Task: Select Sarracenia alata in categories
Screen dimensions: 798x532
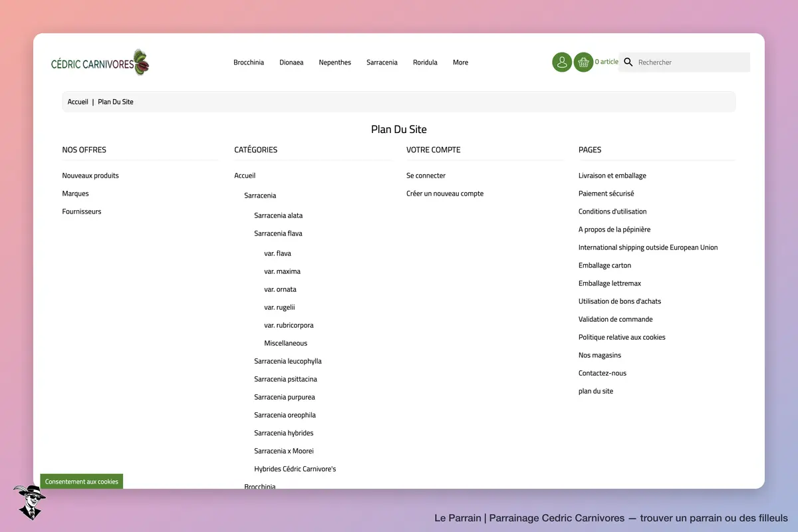Action: [x=279, y=215]
